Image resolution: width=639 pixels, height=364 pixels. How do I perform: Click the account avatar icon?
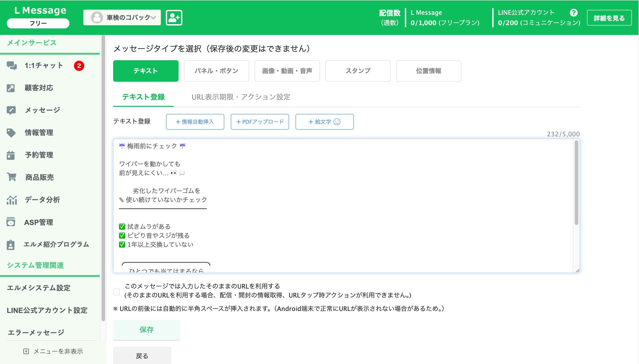(97, 17)
